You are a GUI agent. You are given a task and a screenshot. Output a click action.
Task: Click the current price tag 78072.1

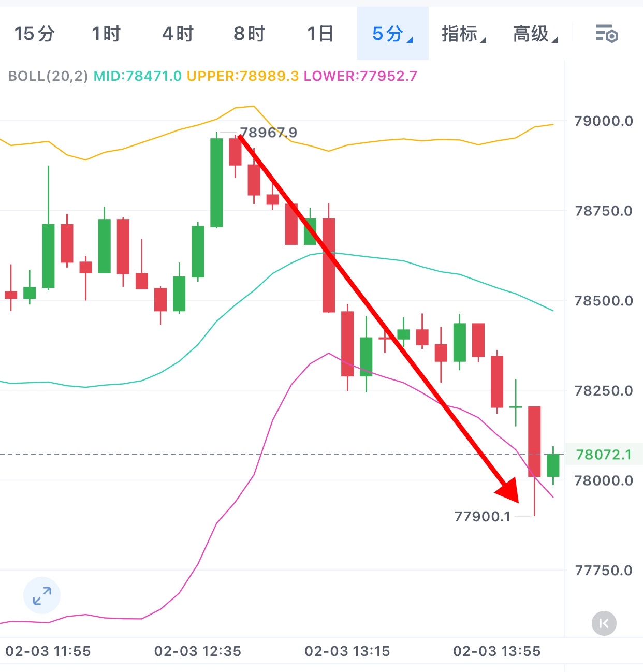[x=604, y=455]
